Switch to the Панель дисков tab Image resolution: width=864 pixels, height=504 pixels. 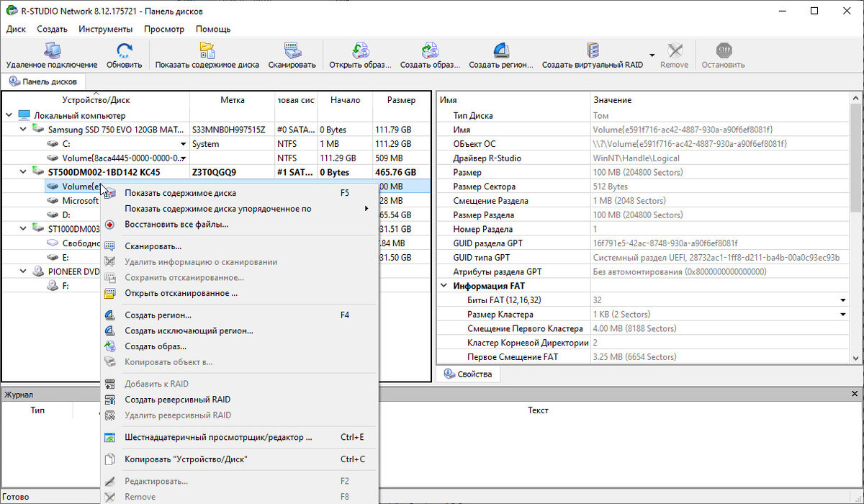[44, 81]
